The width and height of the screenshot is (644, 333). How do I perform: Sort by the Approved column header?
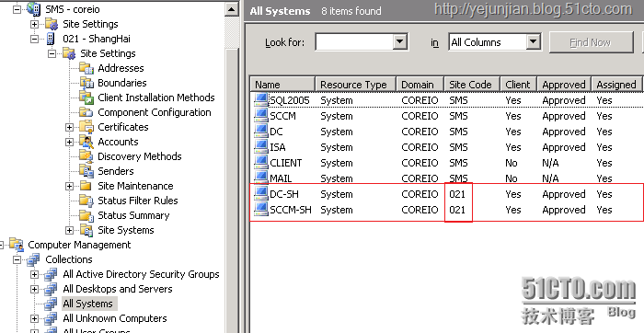tap(564, 85)
